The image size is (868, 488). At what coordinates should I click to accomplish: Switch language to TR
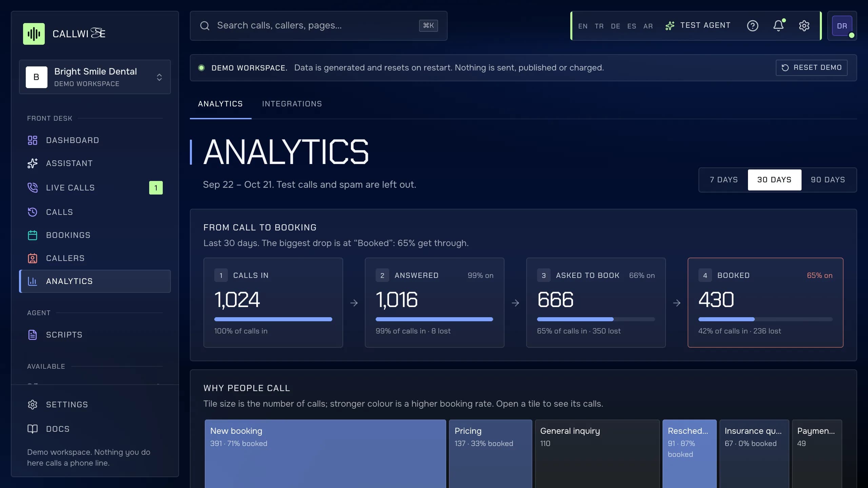599,26
